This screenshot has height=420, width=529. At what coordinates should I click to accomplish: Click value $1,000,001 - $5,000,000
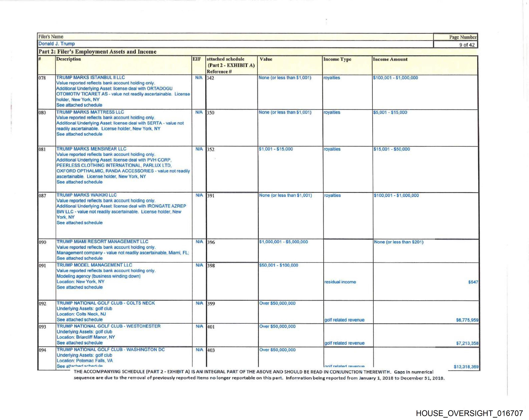283,242
